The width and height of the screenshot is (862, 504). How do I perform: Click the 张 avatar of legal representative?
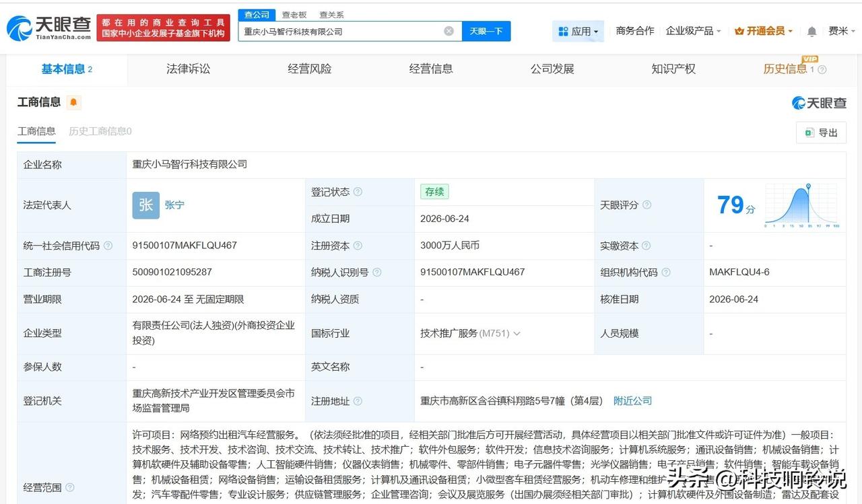coord(145,205)
